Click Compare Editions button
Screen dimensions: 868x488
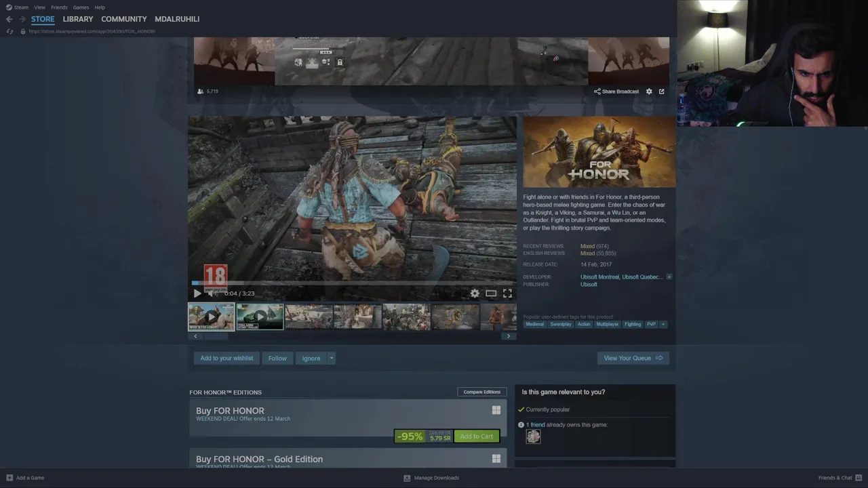(482, 392)
